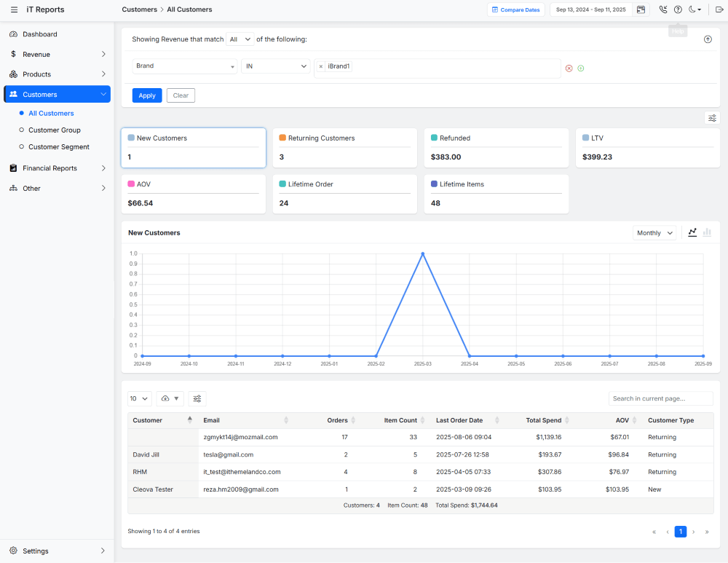Switch New Customers chart to bar chart view

707,232
